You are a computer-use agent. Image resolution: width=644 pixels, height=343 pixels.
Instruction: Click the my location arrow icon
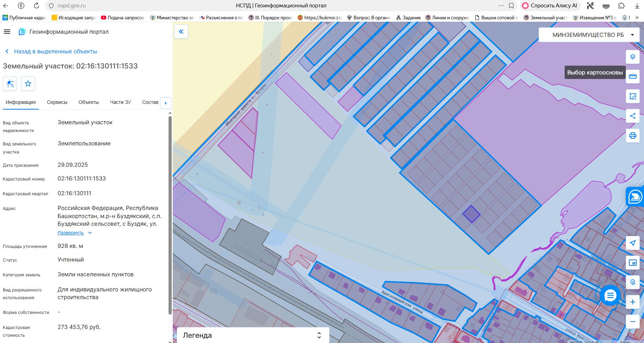632,243
